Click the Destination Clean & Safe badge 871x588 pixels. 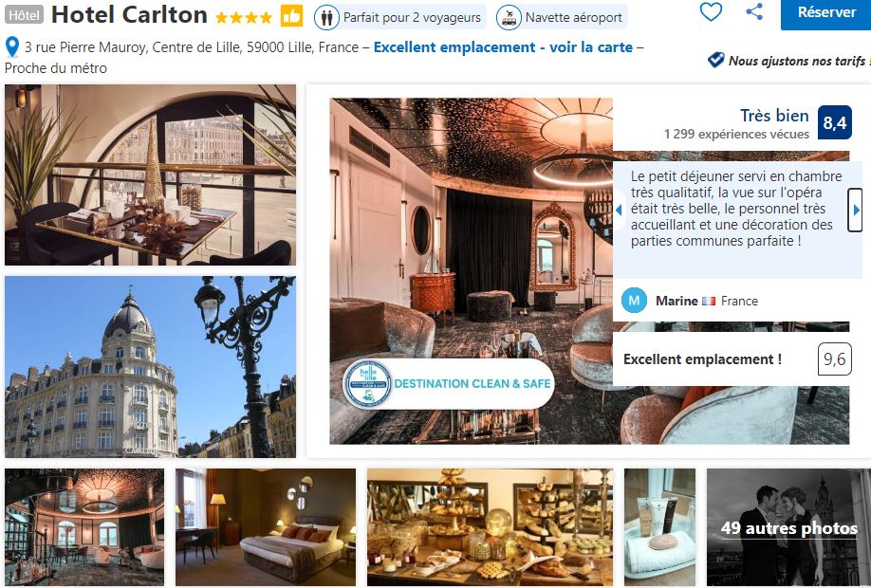(x=448, y=384)
